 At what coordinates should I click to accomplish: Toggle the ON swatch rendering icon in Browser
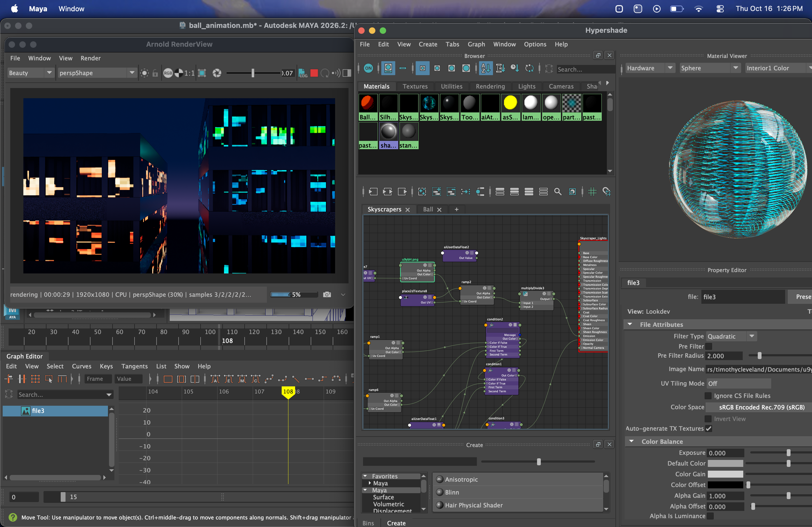368,68
